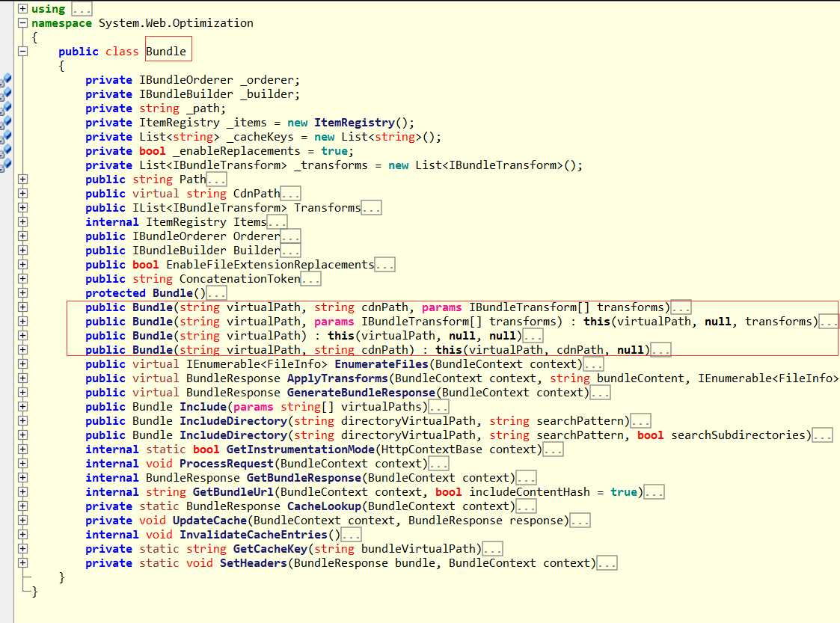The width and height of the screenshot is (840, 623).
Task: Expand the ApplyTransforms method node
Action: 22,378
